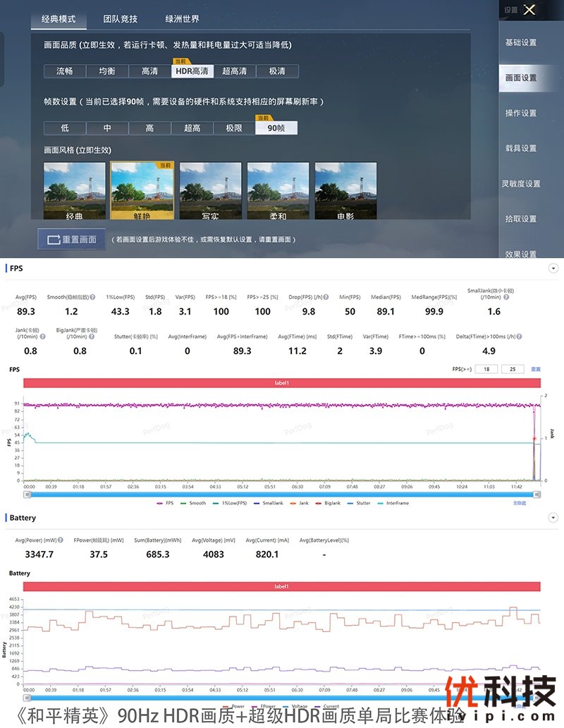Open 基础设置 in the sidebar
The height and width of the screenshot is (728, 564).
(x=521, y=42)
